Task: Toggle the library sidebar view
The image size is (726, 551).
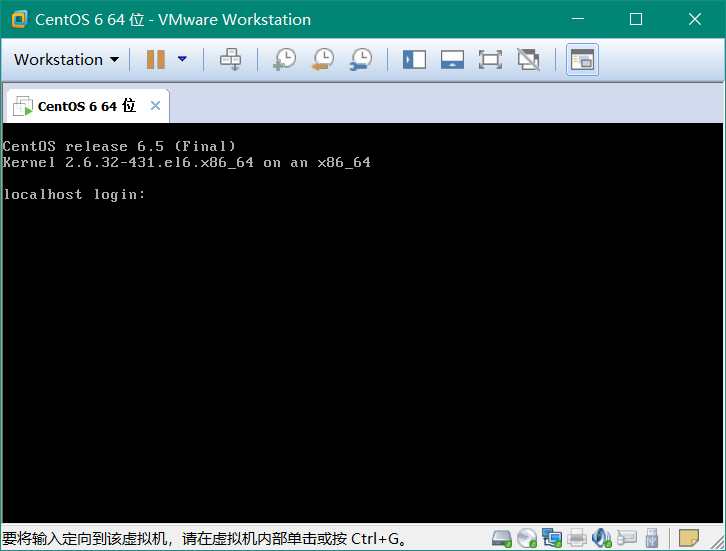Action: click(x=414, y=60)
